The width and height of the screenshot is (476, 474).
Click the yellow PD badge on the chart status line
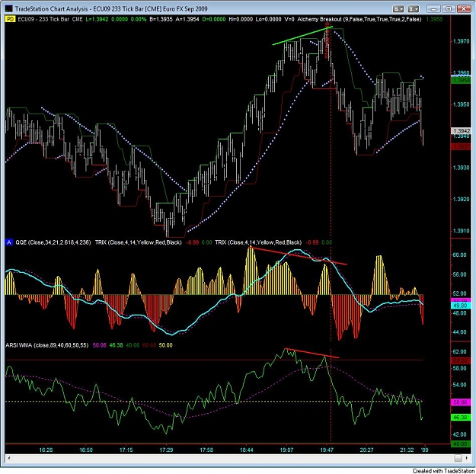click(10, 19)
